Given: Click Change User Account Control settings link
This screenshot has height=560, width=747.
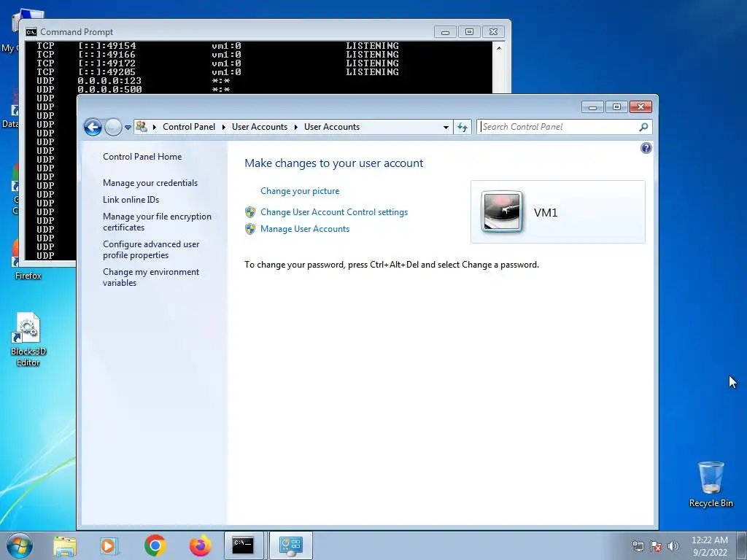Looking at the screenshot, I should pos(334,212).
